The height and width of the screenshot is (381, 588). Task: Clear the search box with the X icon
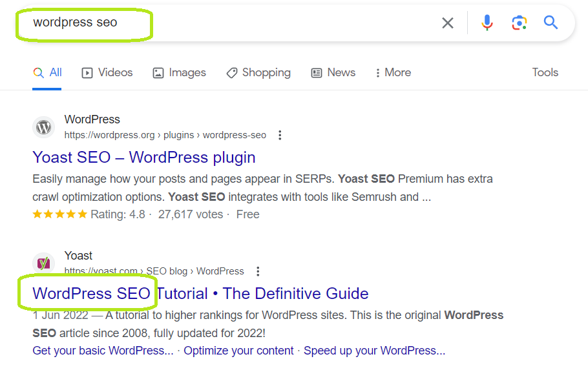(447, 23)
